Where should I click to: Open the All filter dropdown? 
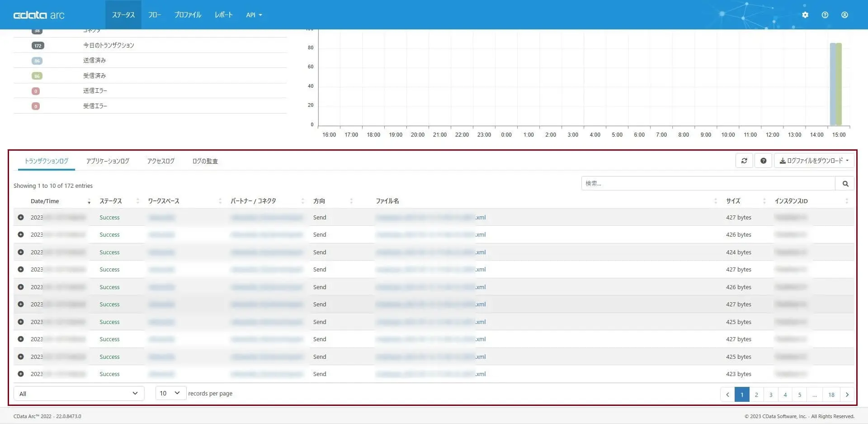pos(79,393)
